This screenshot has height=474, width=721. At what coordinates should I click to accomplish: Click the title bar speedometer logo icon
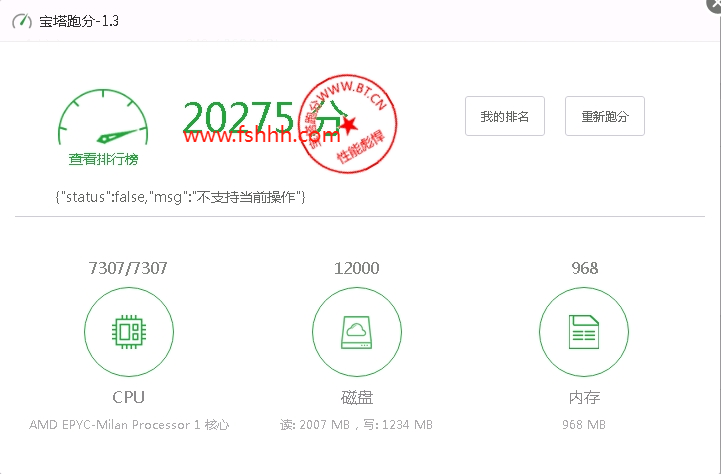point(22,21)
